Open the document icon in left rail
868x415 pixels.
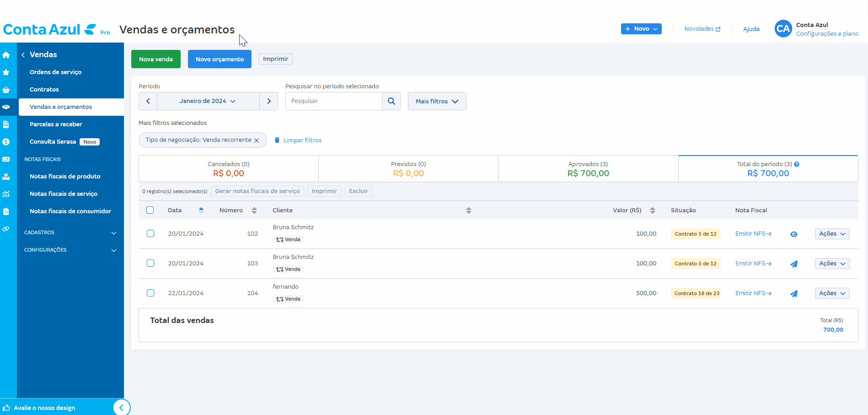click(6, 124)
